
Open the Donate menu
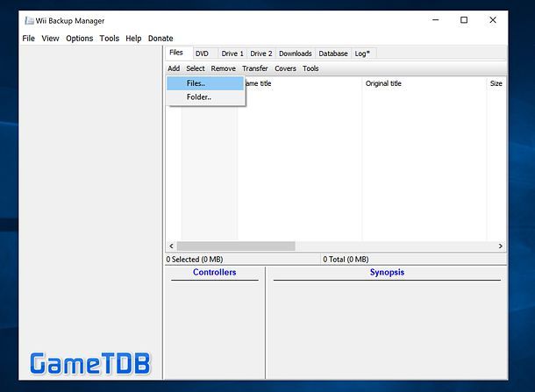coord(160,39)
